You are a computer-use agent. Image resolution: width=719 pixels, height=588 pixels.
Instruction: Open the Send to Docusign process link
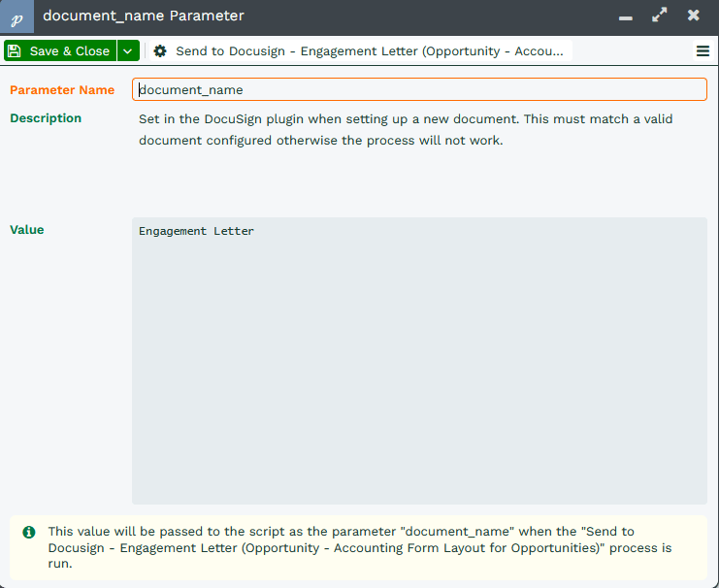(x=361, y=50)
